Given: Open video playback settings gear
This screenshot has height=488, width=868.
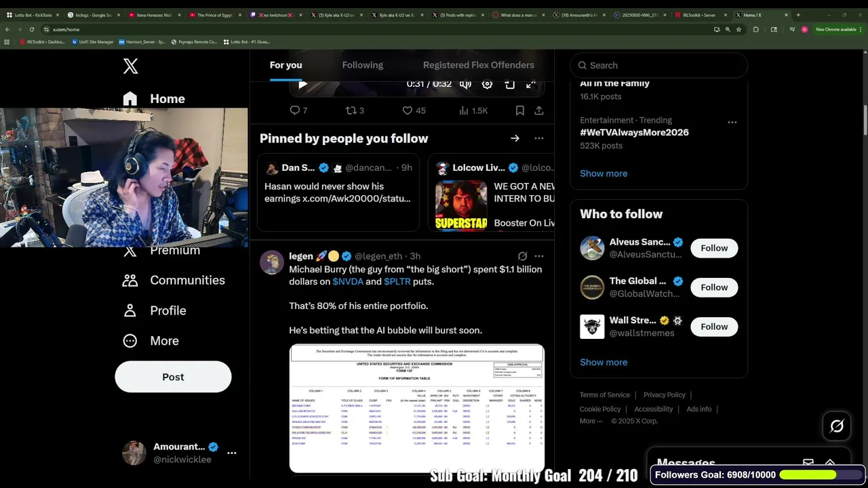Looking at the screenshot, I should tap(487, 84).
